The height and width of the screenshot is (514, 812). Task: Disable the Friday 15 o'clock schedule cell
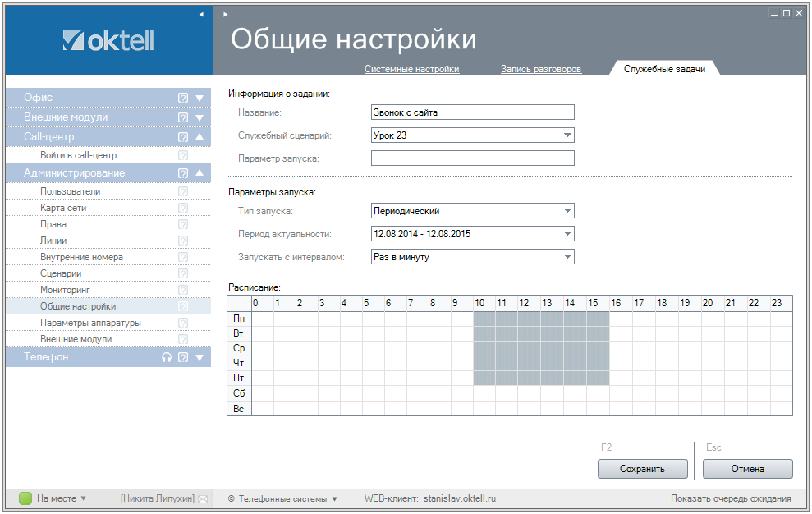click(597, 378)
